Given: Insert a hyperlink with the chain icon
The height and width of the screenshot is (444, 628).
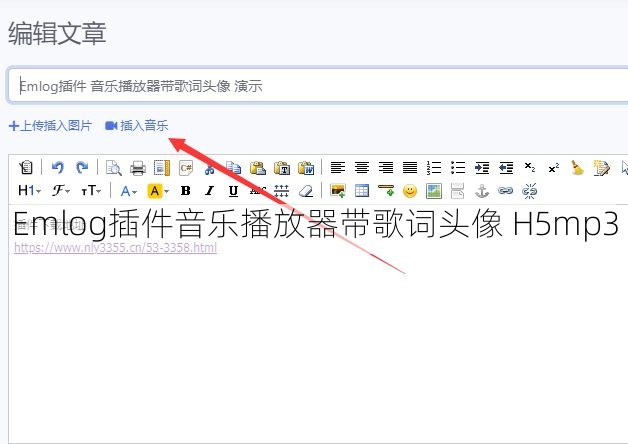Looking at the screenshot, I should click(505, 191).
